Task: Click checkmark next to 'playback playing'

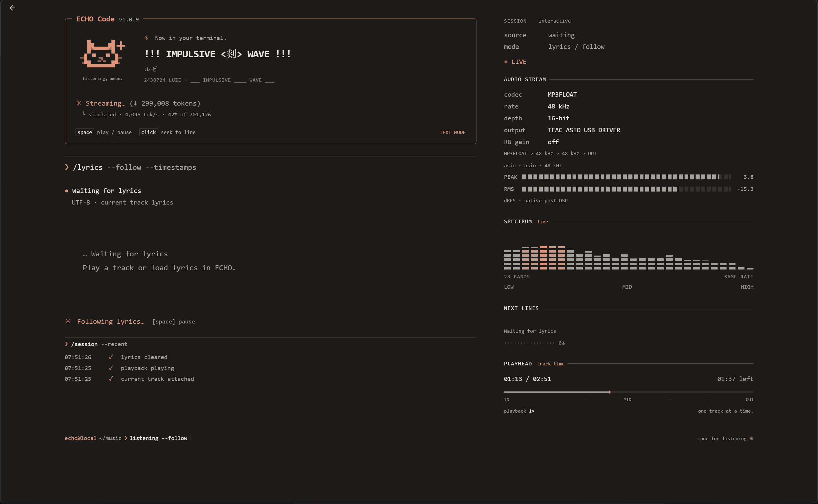Action: click(111, 368)
